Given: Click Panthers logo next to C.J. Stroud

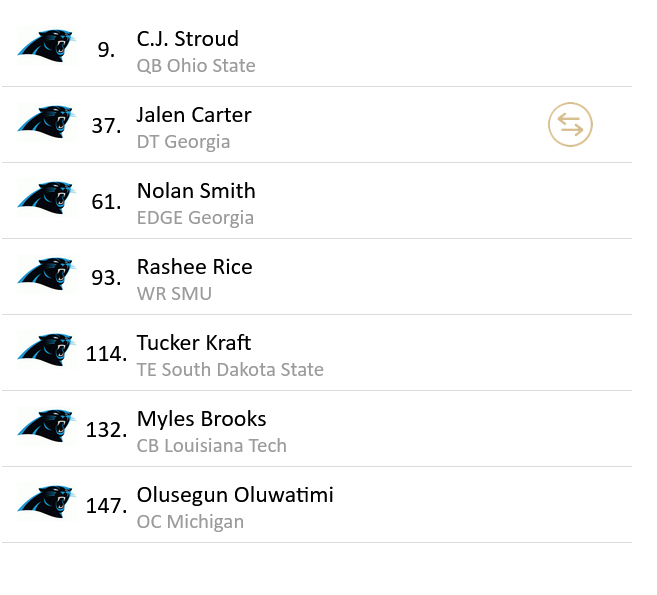Looking at the screenshot, I should [x=46, y=46].
